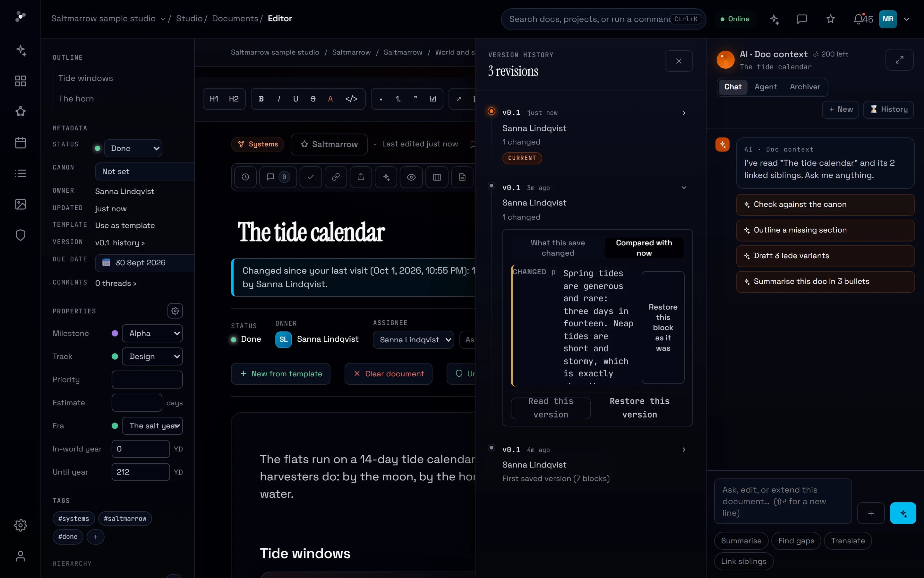Open version history clock icon in document toolbar
This screenshot has height=578, width=924.
245,177
